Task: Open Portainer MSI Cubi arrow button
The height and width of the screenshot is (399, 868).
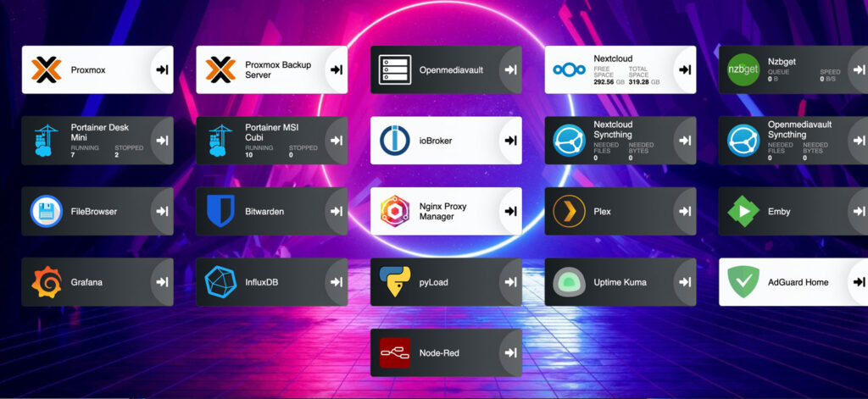Action: point(336,141)
